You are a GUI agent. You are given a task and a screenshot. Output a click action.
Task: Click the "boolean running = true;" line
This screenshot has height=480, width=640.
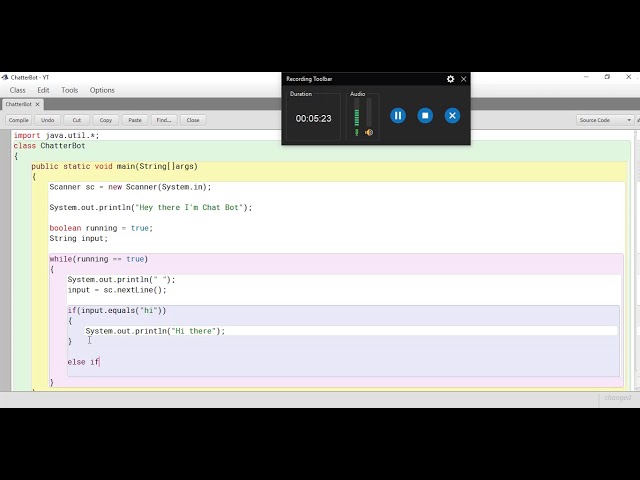pos(101,228)
